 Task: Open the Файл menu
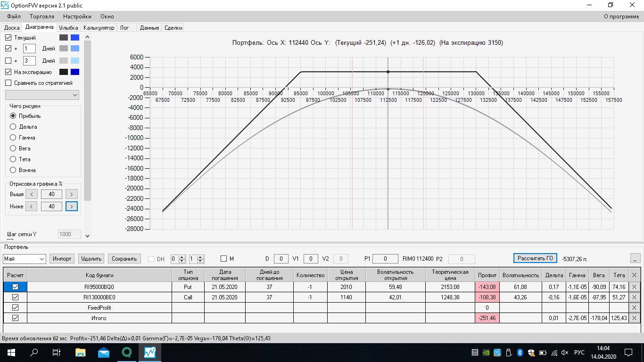14,16
